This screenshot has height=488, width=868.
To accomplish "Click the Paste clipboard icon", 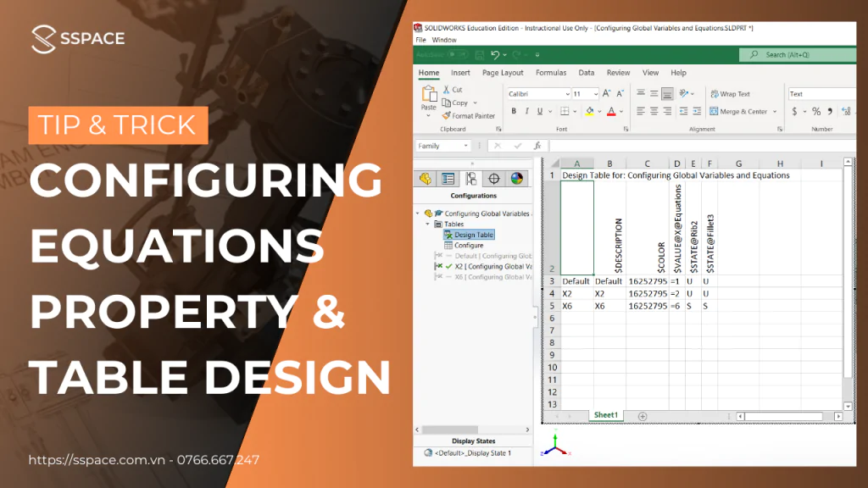I will pyautogui.click(x=428, y=93).
